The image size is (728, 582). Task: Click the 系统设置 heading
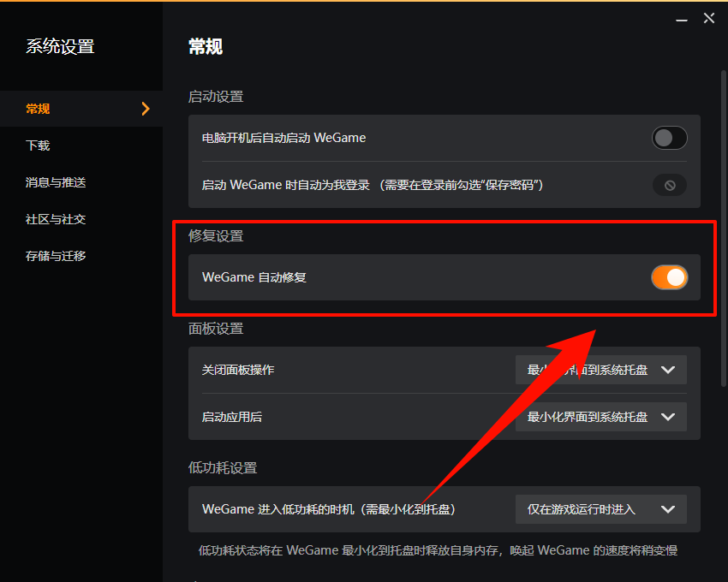coord(58,46)
